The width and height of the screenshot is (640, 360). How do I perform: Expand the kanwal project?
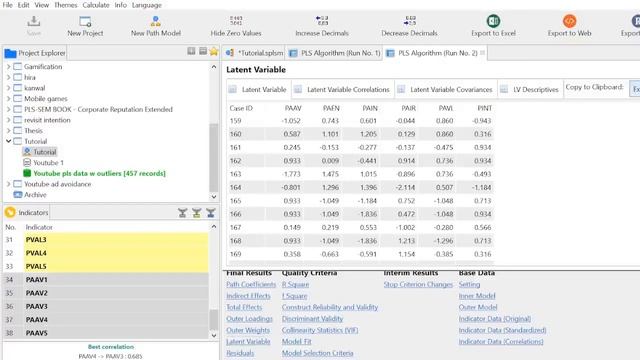point(8,88)
